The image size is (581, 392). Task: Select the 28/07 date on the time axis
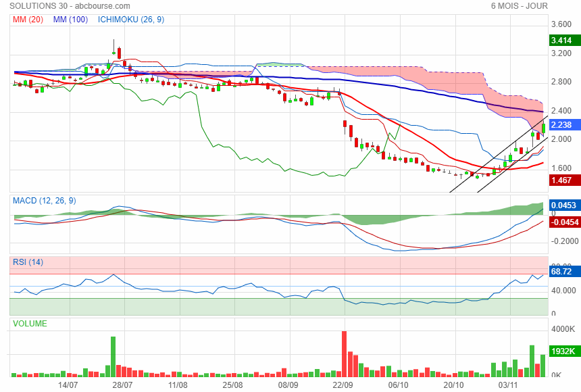click(x=123, y=385)
